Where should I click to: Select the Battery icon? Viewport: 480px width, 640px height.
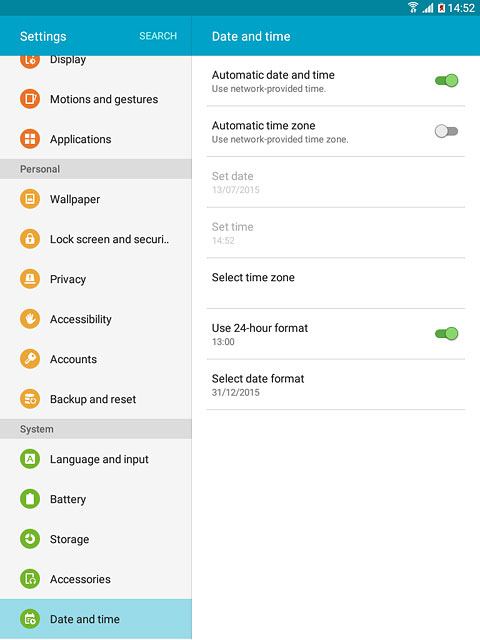(x=30, y=499)
